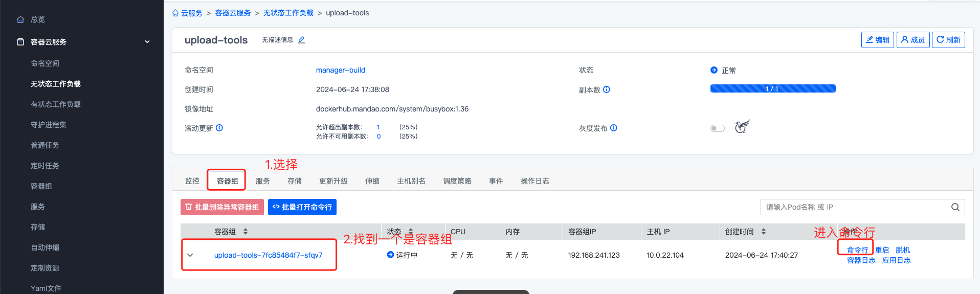
Task: Switch to the 操作日志 tab
Action: point(535,181)
